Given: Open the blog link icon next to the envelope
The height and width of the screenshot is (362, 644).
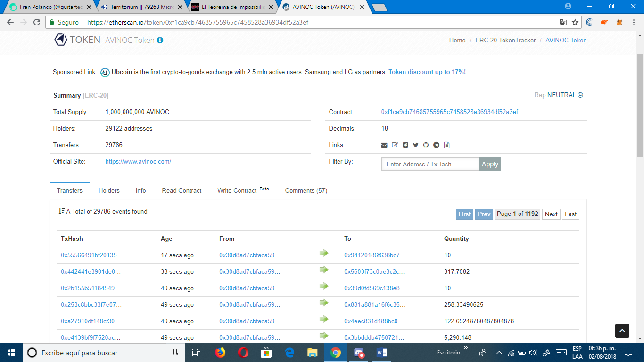Looking at the screenshot, I should 395,145.
